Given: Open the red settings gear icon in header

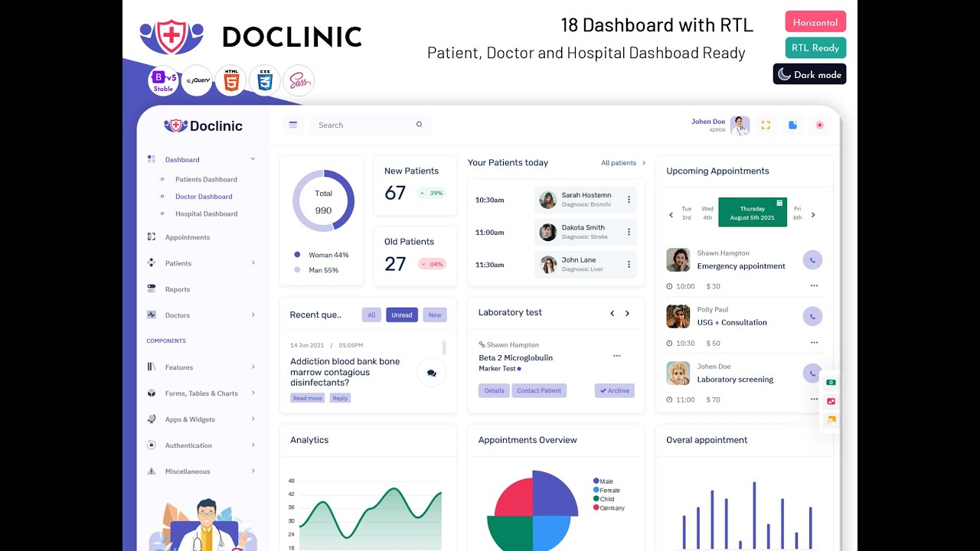Looking at the screenshot, I should [820, 125].
